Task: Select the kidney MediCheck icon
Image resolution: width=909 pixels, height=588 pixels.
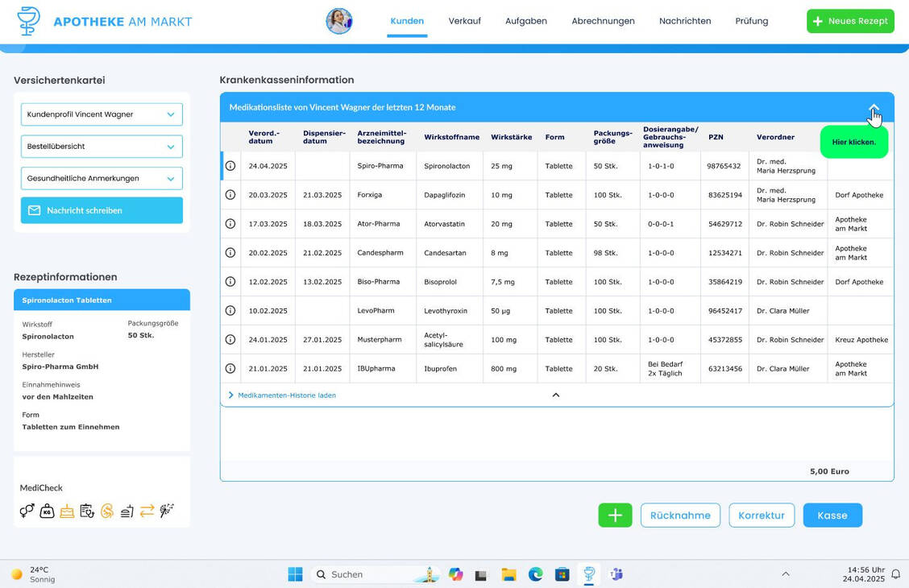Action: [x=107, y=511]
